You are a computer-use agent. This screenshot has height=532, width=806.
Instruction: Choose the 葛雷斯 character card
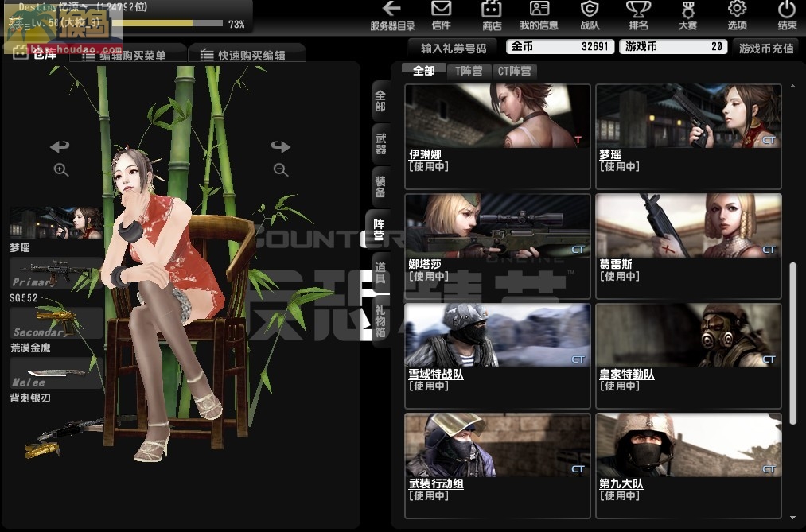688,246
